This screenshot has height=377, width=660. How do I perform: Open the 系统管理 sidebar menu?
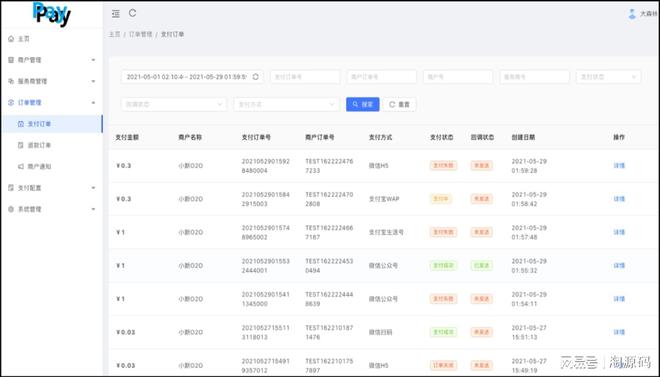pos(51,209)
